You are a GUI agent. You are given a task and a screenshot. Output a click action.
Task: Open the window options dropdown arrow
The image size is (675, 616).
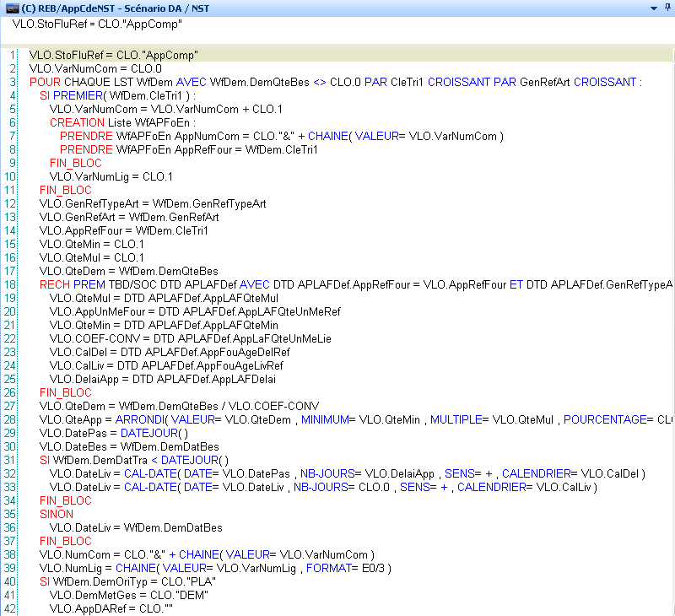pos(652,8)
